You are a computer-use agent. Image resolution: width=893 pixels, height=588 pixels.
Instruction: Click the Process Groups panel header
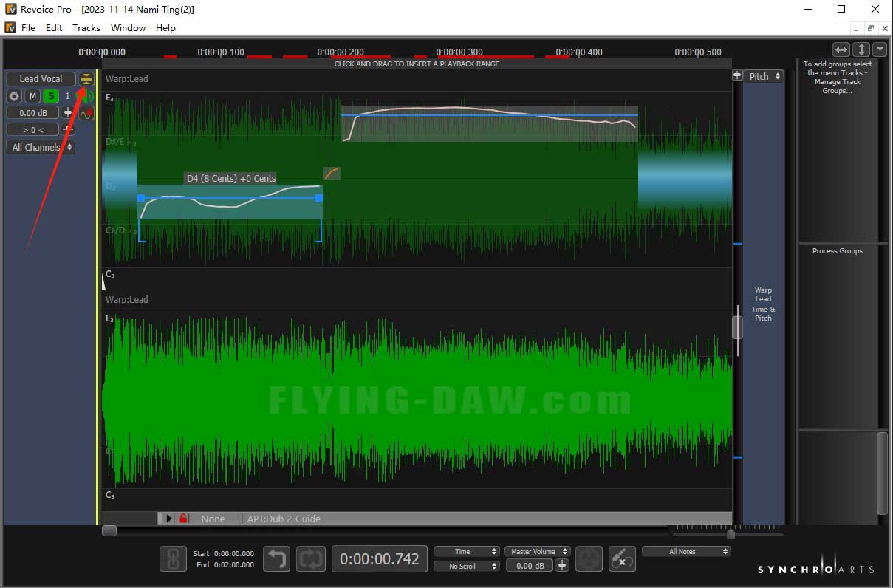tap(837, 251)
